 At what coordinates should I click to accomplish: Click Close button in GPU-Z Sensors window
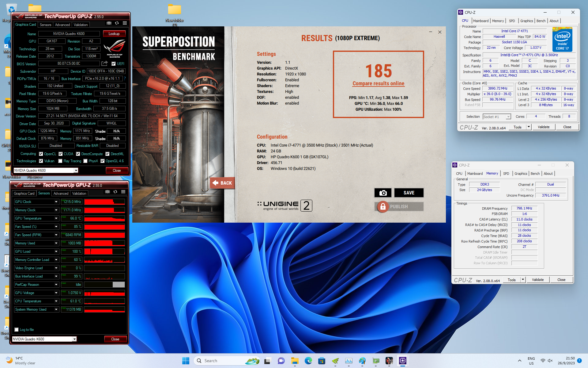115,339
